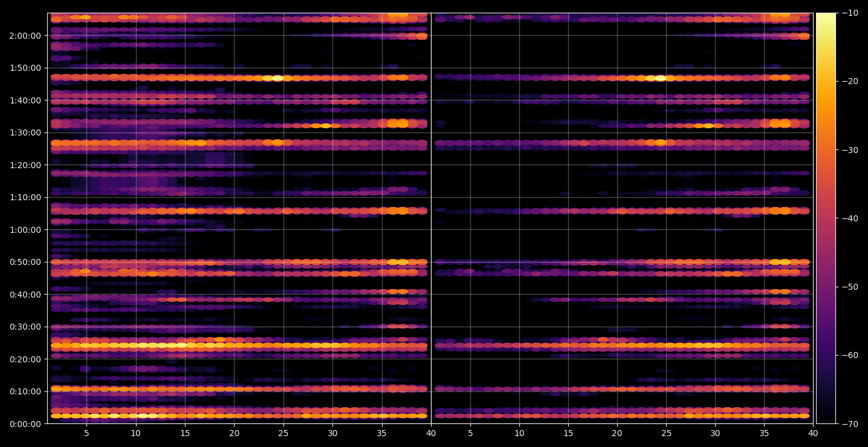Click the 35 tick label under the left plot
Viewport: 868px width, 447px height.
[x=381, y=434]
